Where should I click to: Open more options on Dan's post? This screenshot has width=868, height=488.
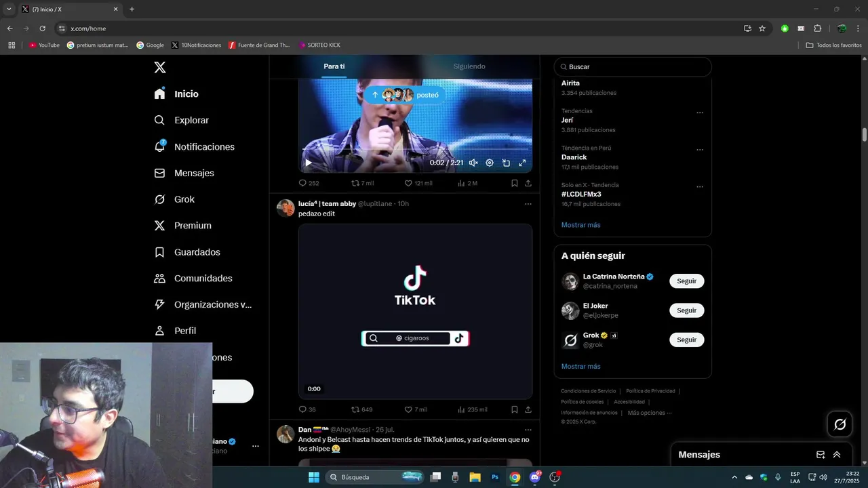click(x=528, y=430)
